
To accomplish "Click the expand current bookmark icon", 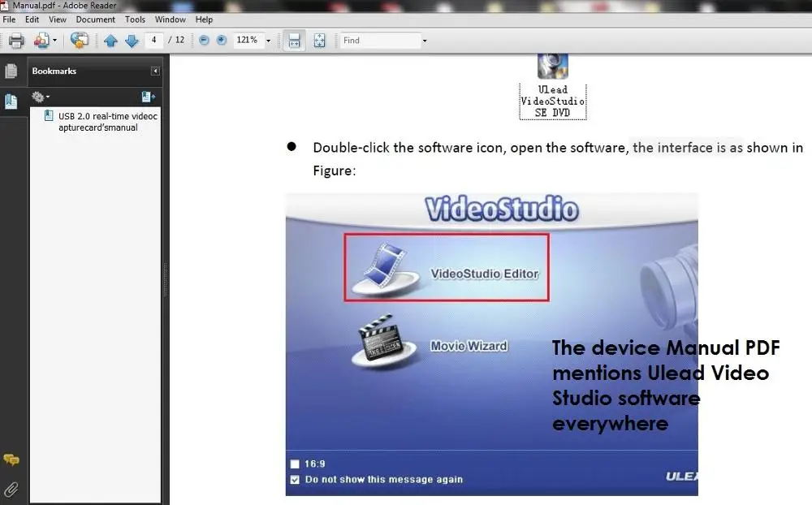I will click(x=148, y=97).
